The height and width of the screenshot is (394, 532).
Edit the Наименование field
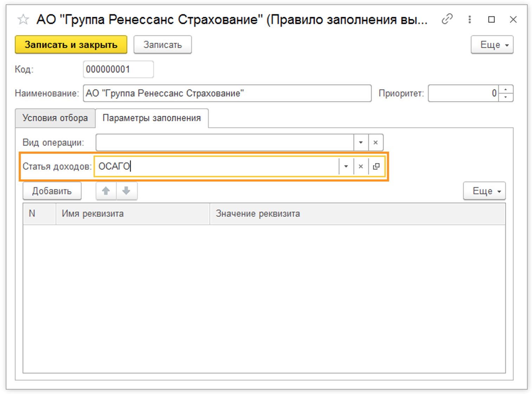(x=227, y=93)
